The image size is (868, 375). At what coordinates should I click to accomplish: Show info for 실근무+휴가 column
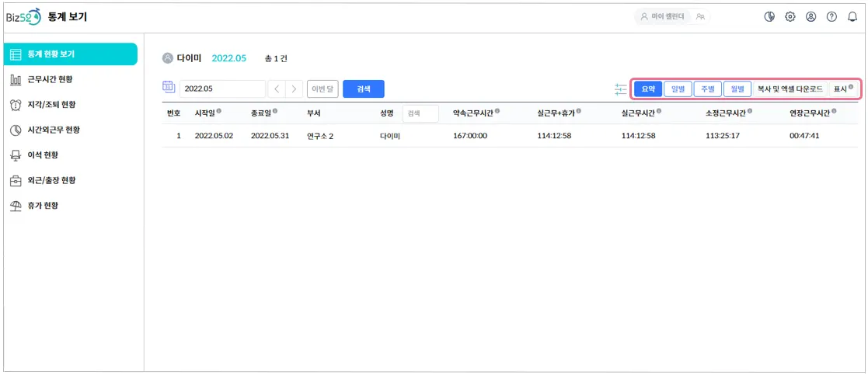point(578,111)
